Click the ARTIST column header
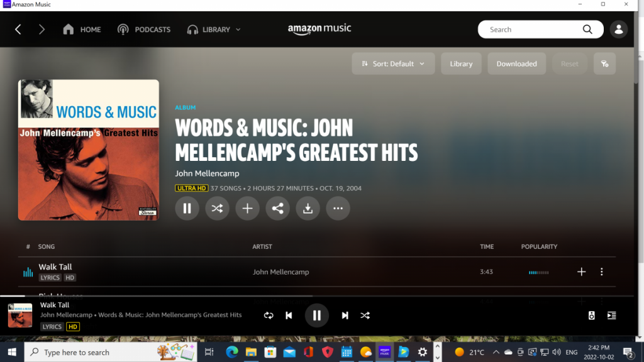Screen dimensions: 644x362 click(262, 246)
